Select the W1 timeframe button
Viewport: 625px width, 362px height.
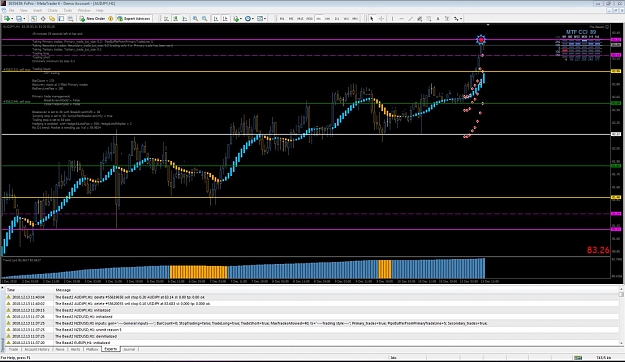pyautogui.click(x=346, y=18)
